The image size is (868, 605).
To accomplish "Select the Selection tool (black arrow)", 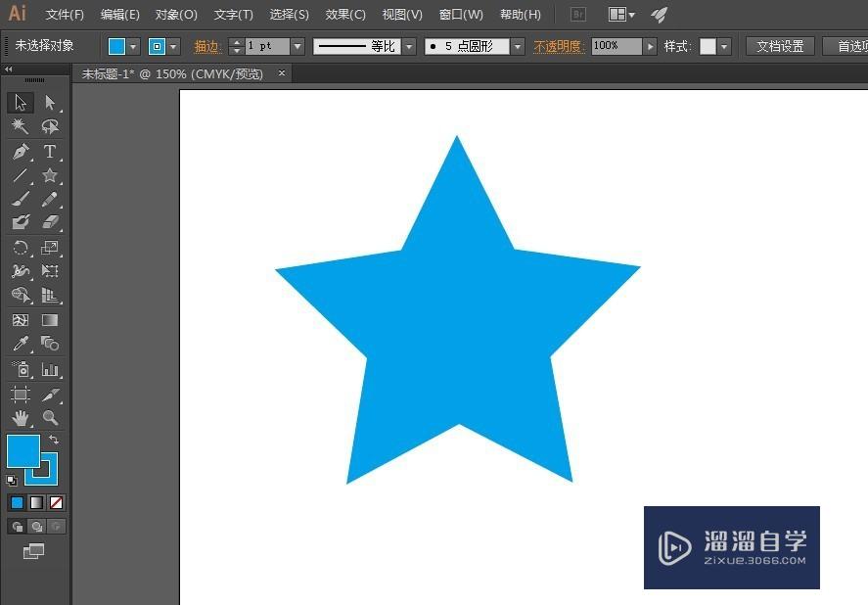I will click(21, 103).
